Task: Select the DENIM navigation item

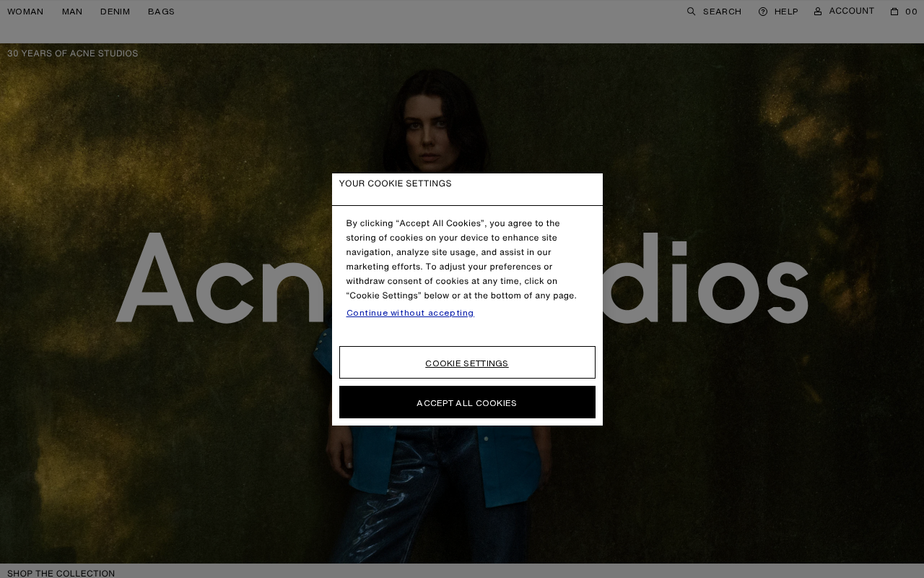Action: (x=115, y=12)
